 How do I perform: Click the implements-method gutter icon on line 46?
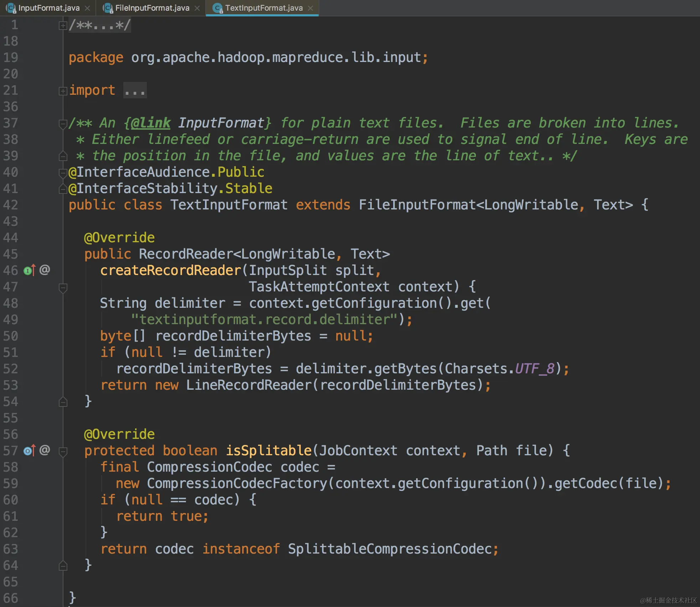tap(29, 270)
